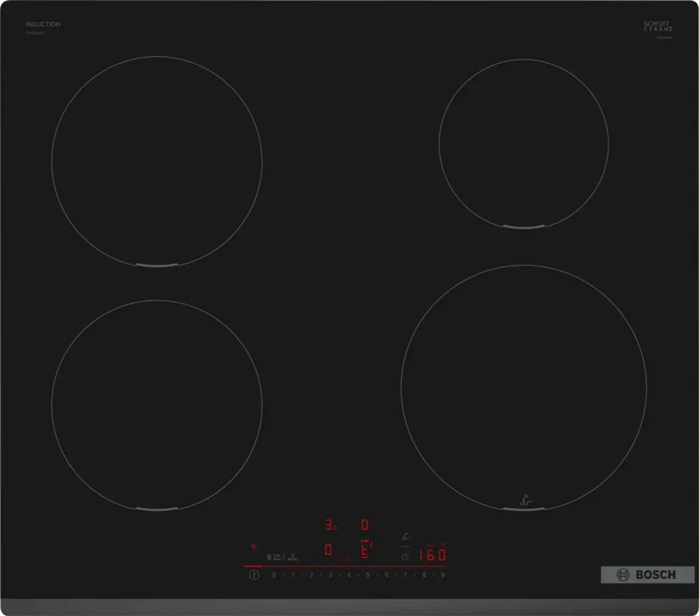Click the BOSCH logo badge
699x616 pixels.
pos(648,575)
